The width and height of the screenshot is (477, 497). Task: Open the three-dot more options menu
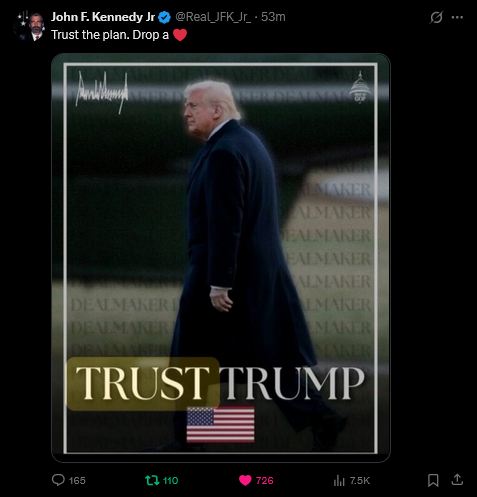point(457,17)
